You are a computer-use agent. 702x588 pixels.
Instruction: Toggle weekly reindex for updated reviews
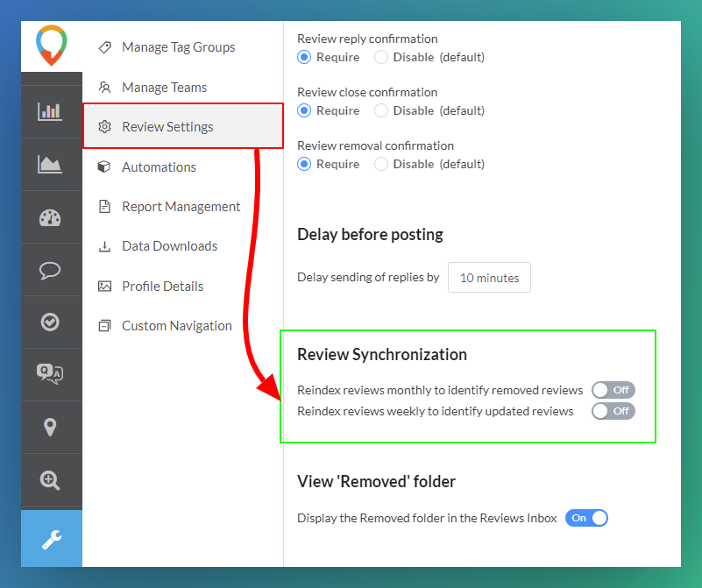pos(613,411)
